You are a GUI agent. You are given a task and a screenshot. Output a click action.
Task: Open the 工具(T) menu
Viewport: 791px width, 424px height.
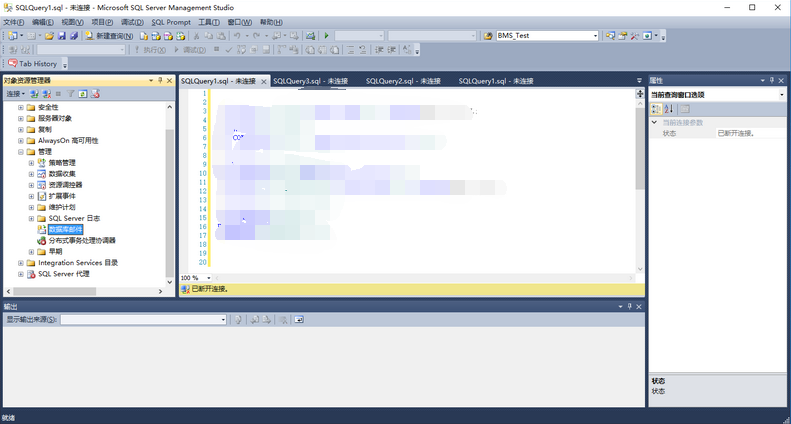pos(208,22)
